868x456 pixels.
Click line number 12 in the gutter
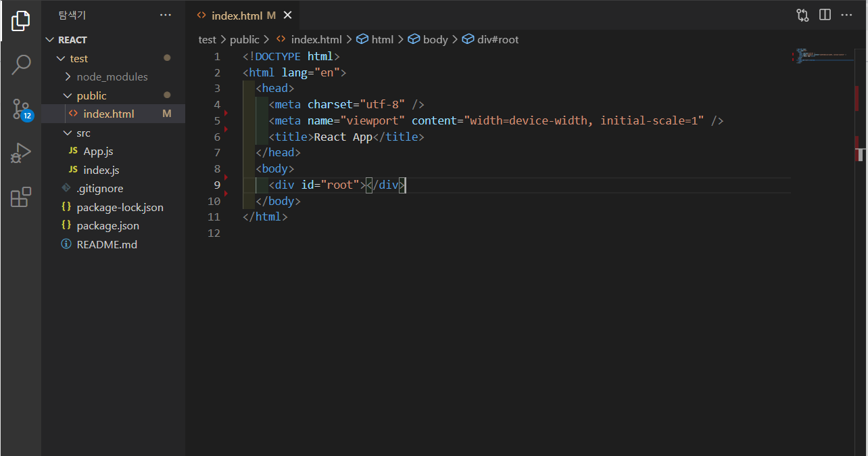pyautogui.click(x=214, y=233)
